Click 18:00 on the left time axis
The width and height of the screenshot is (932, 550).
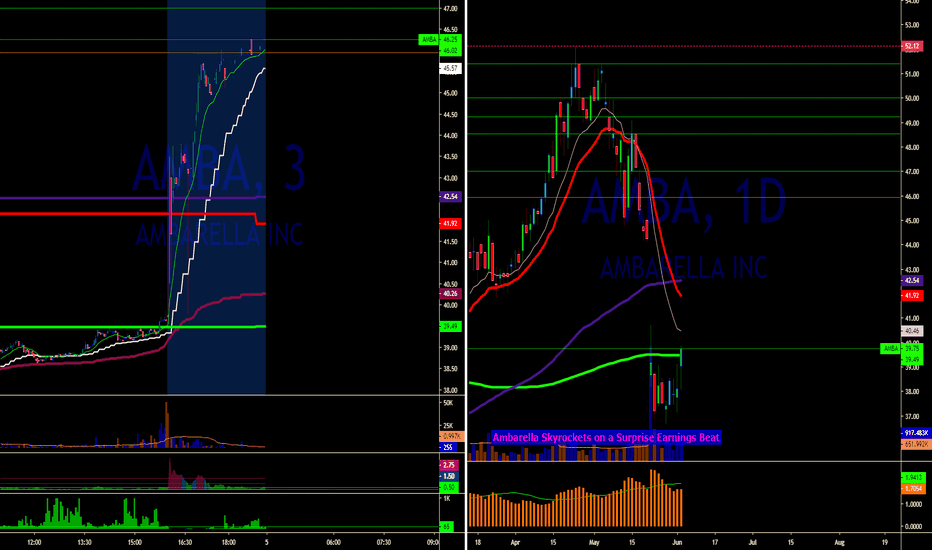(229, 542)
